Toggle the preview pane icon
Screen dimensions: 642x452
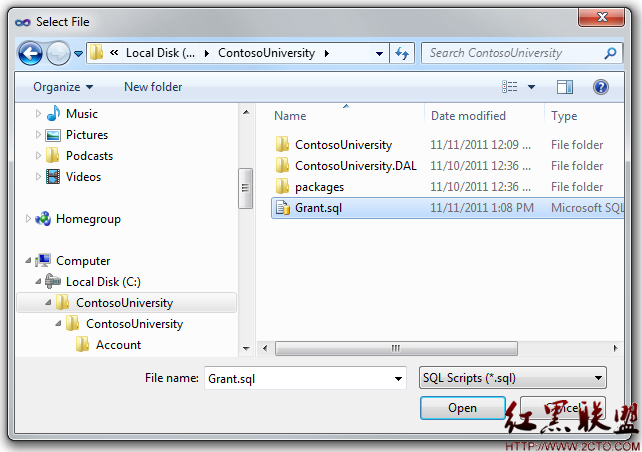(565, 87)
